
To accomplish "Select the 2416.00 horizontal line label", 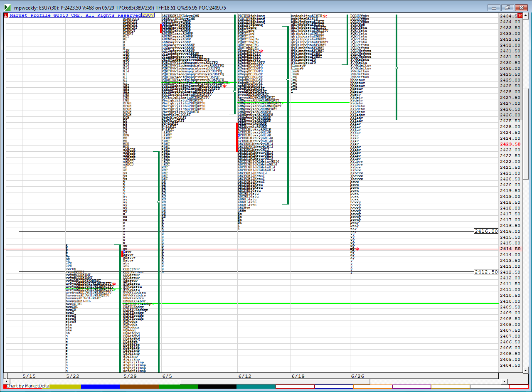I will point(486,231).
